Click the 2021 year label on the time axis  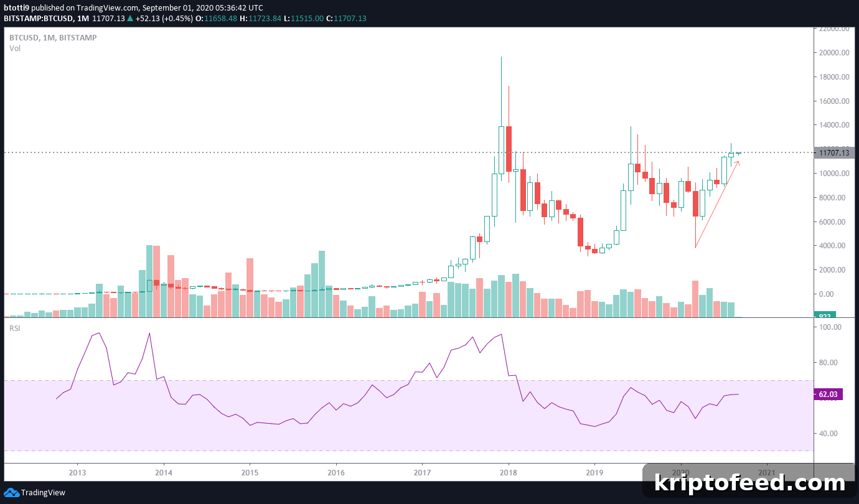(x=767, y=472)
